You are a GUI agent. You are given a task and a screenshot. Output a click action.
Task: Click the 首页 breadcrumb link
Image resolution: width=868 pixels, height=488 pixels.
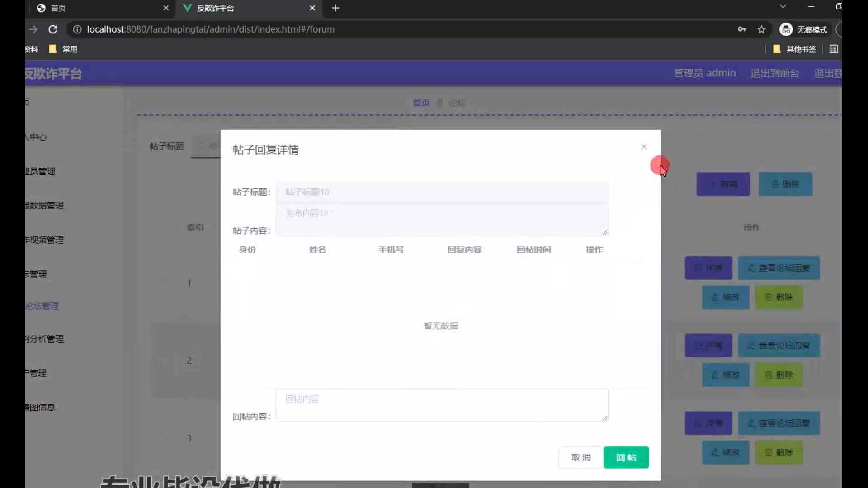421,103
